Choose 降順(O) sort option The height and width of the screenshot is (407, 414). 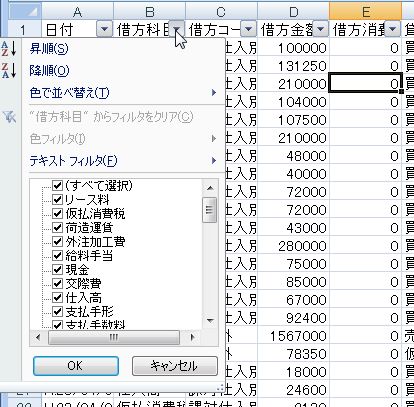tap(49, 70)
